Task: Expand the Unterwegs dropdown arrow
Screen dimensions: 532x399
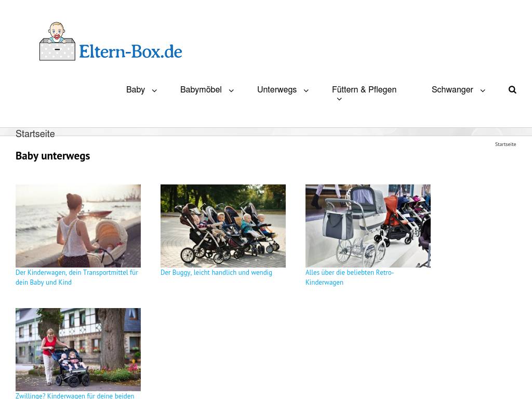Action: coord(306,90)
